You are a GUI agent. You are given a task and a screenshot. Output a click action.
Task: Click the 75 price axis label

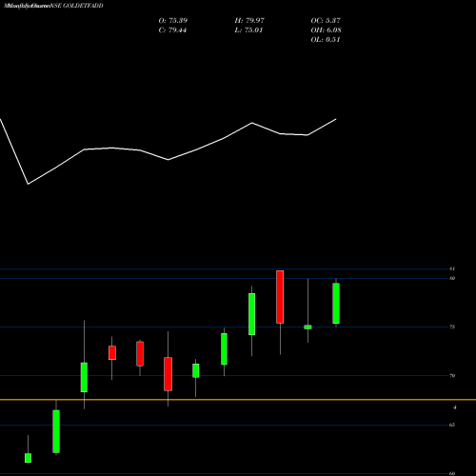click(x=452, y=327)
